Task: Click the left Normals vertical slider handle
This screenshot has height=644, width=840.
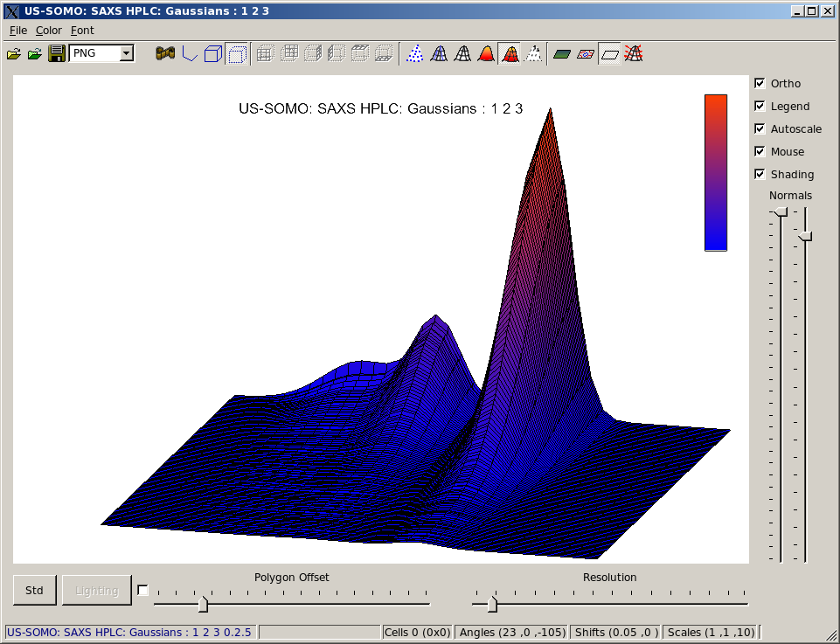Action: pyautogui.click(x=781, y=212)
